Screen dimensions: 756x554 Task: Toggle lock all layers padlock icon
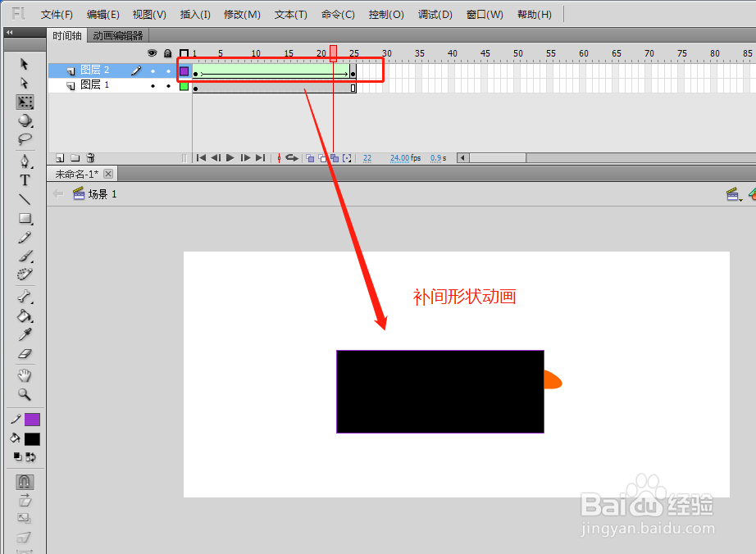(x=168, y=53)
